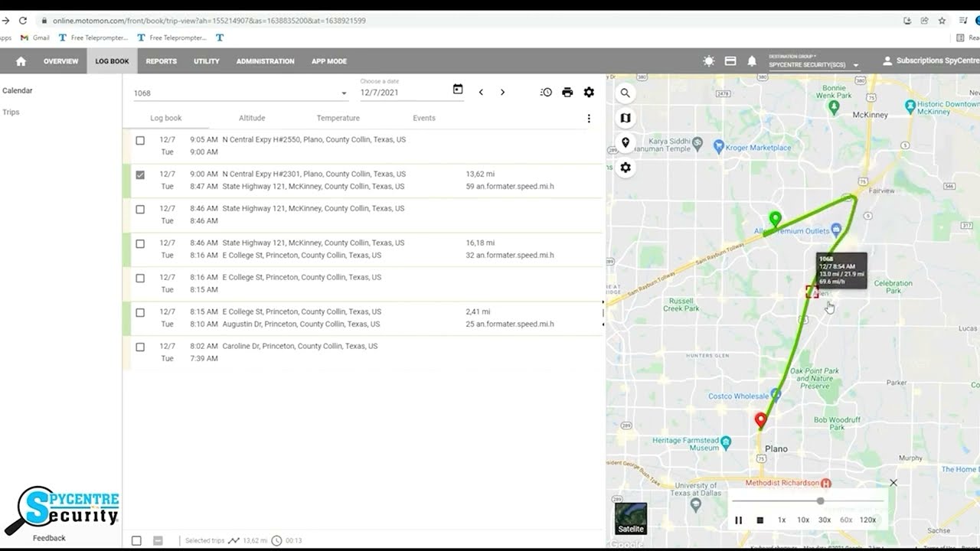Click the trip playback progress slider handle
980x551 pixels.
click(x=820, y=501)
